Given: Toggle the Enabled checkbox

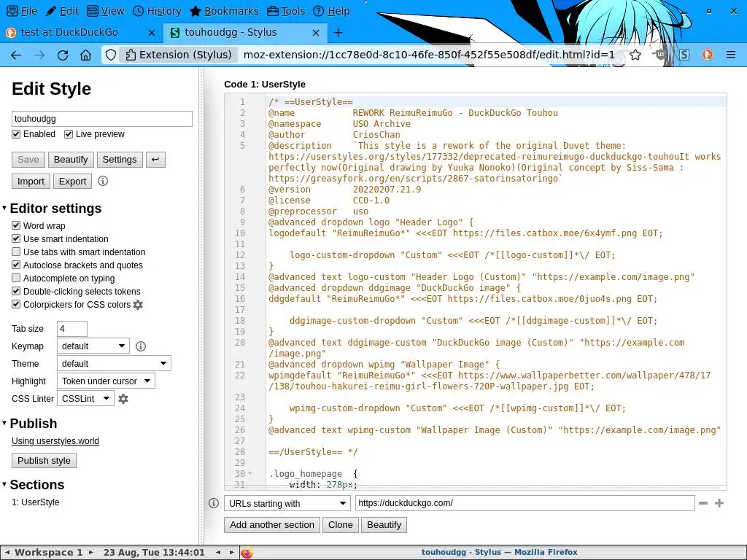Looking at the screenshot, I should (16, 134).
